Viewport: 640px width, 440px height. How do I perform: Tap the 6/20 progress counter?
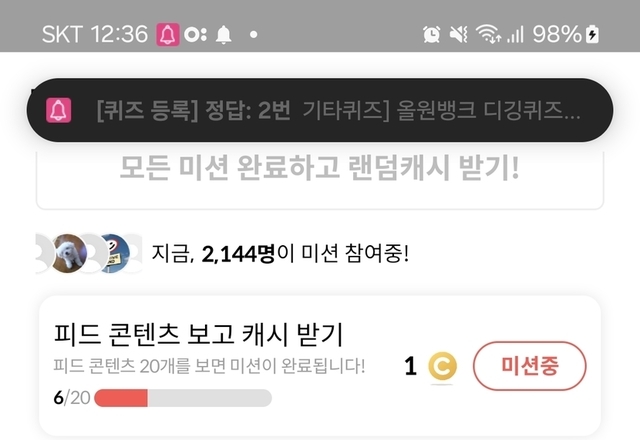(x=71, y=397)
